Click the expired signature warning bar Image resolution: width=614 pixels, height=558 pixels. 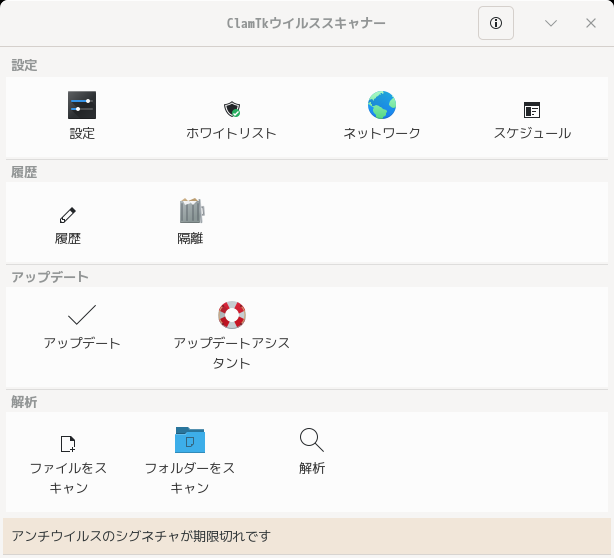(307, 536)
